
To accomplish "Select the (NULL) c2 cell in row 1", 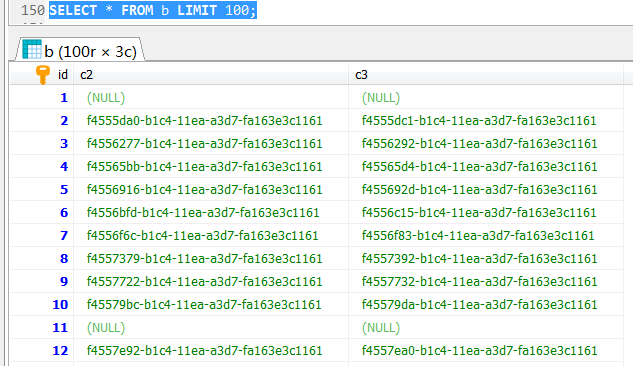I will (x=211, y=98).
